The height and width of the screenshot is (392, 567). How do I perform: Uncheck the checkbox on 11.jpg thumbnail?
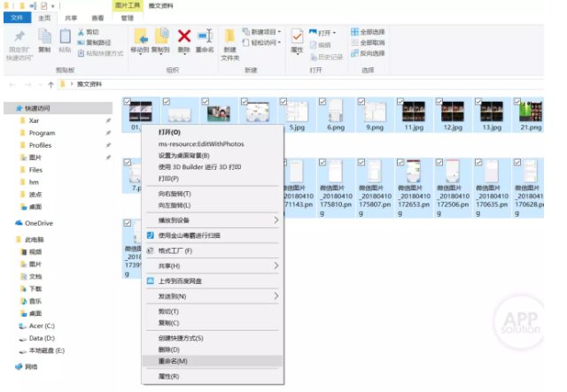click(401, 102)
